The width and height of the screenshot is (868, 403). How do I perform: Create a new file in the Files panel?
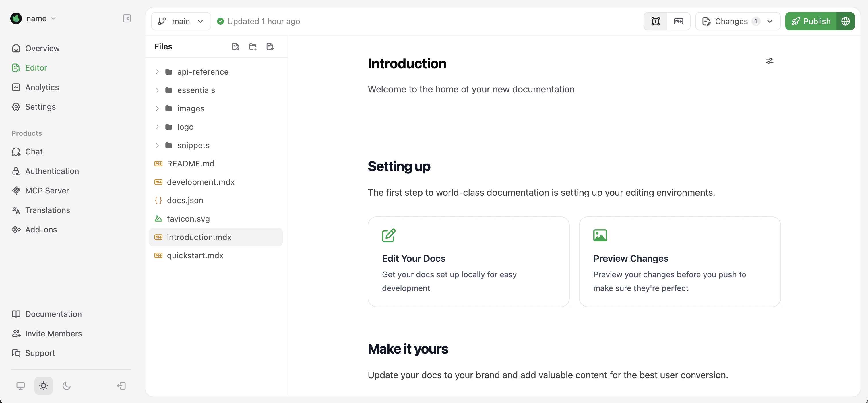coord(270,46)
